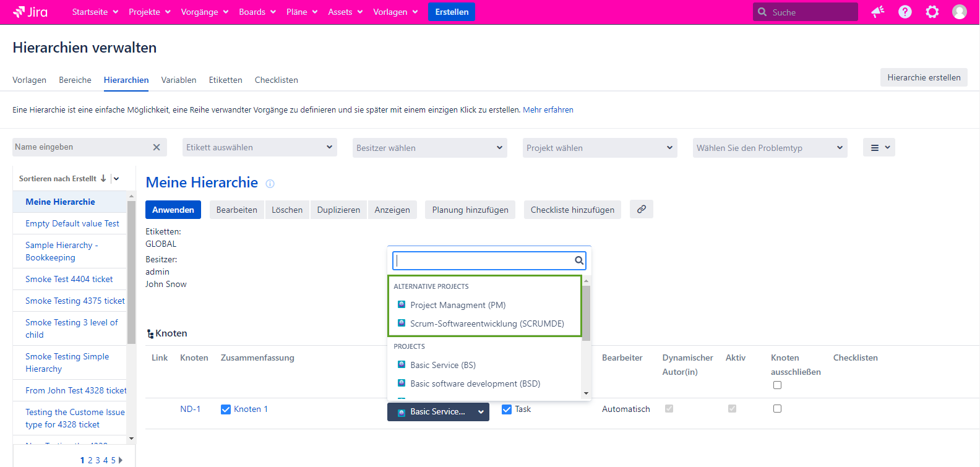
Task: Click the search magnifier in project dropdown
Action: (x=578, y=260)
